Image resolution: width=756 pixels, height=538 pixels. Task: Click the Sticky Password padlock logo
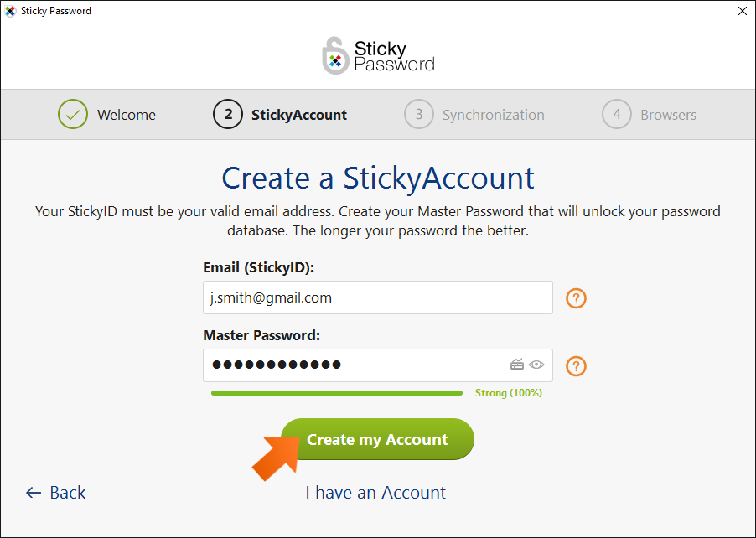(x=335, y=56)
